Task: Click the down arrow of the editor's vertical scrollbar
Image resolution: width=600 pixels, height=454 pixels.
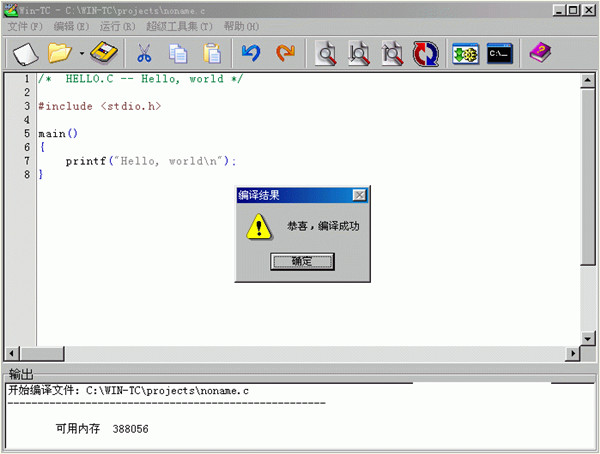Action: coord(587,338)
